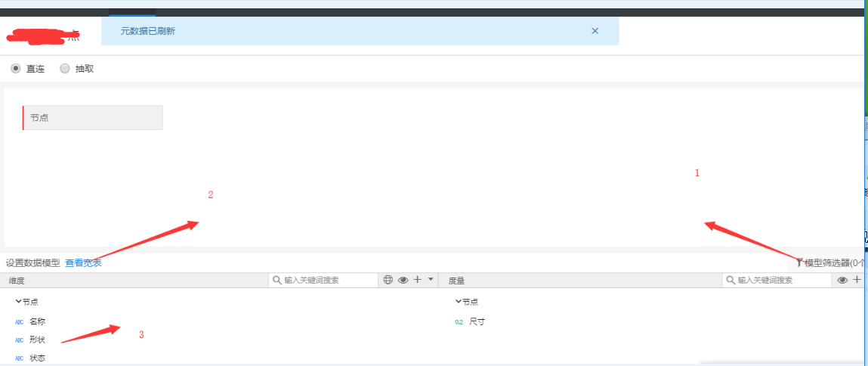Click the ABC type icon beside 名称

tap(20, 322)
